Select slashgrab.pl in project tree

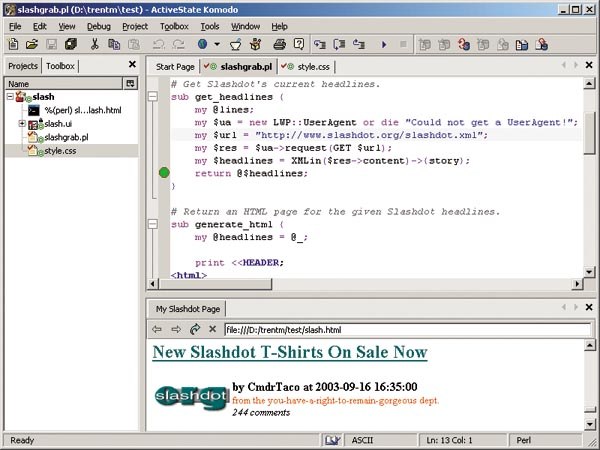[x=66, y=137]
